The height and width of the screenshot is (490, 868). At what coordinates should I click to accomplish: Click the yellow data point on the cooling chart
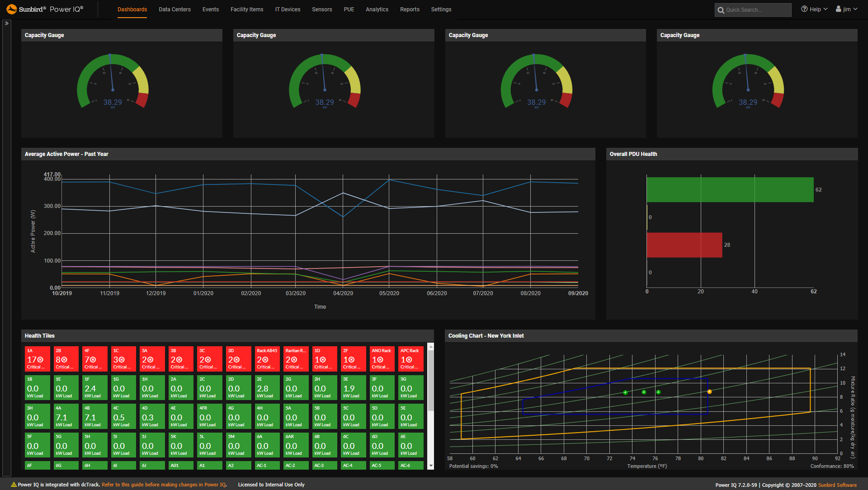click(709, 391)
